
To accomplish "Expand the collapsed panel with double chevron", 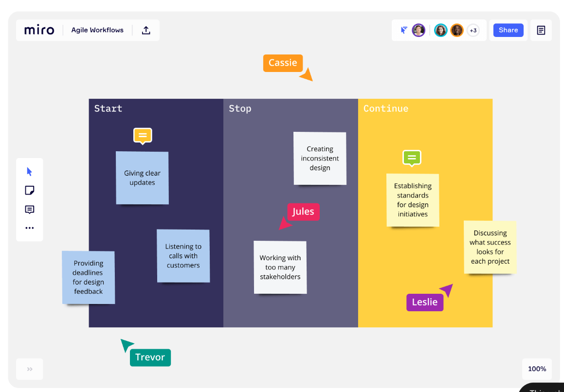I will pos(30,369).
